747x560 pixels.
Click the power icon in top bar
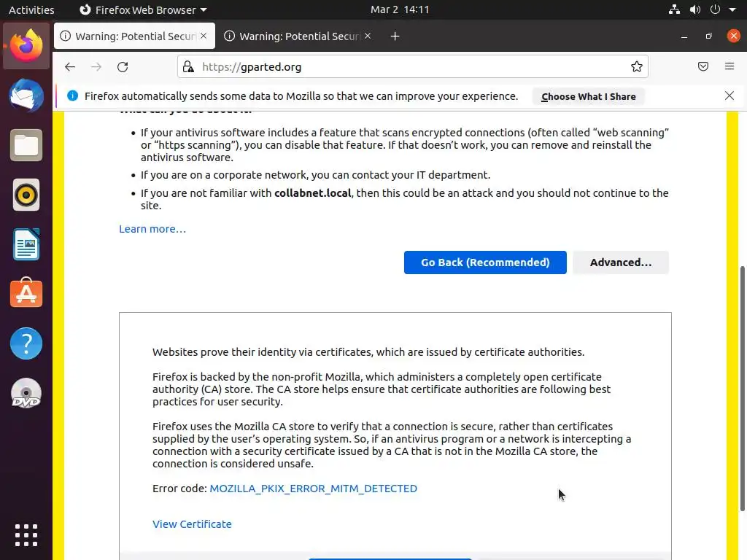point(715,9)
